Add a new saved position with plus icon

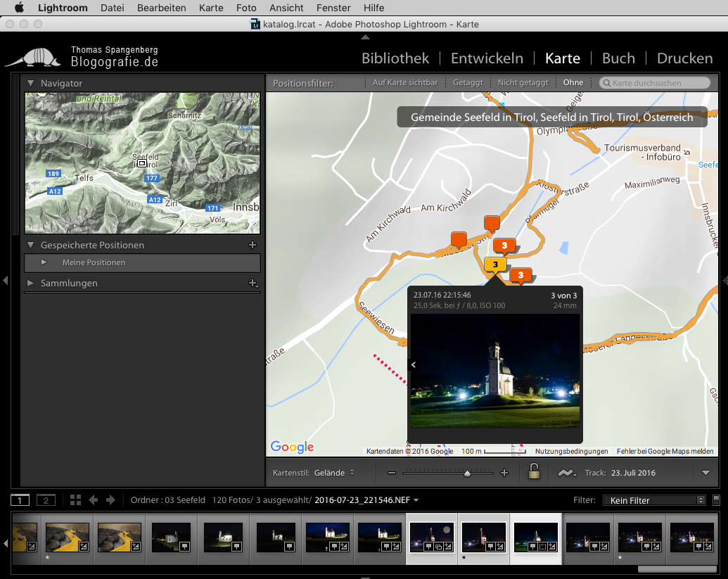point(253,245)
